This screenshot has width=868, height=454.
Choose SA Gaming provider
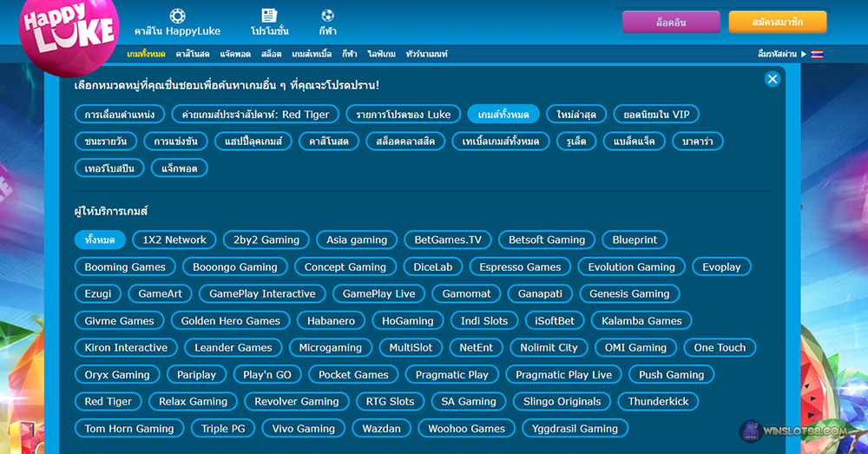point(469,401)
